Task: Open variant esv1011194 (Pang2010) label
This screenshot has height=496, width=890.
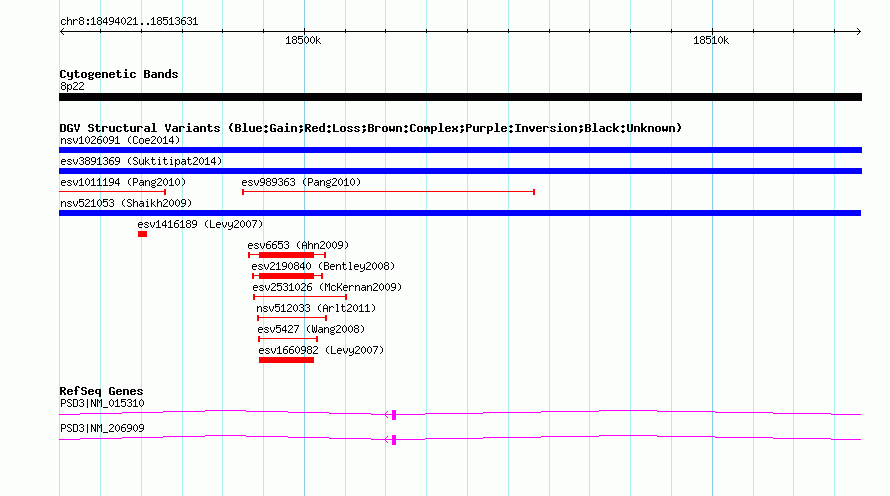Action: pyautogui.click(x=123, y=182)
